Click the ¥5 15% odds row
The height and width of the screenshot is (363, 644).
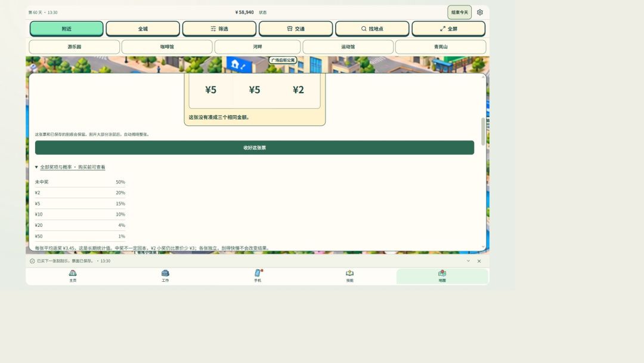(80, 204)
